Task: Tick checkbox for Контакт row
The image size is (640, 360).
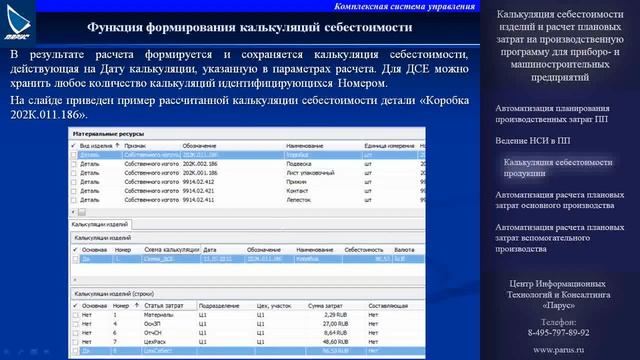Action: [x=74, y=191]
